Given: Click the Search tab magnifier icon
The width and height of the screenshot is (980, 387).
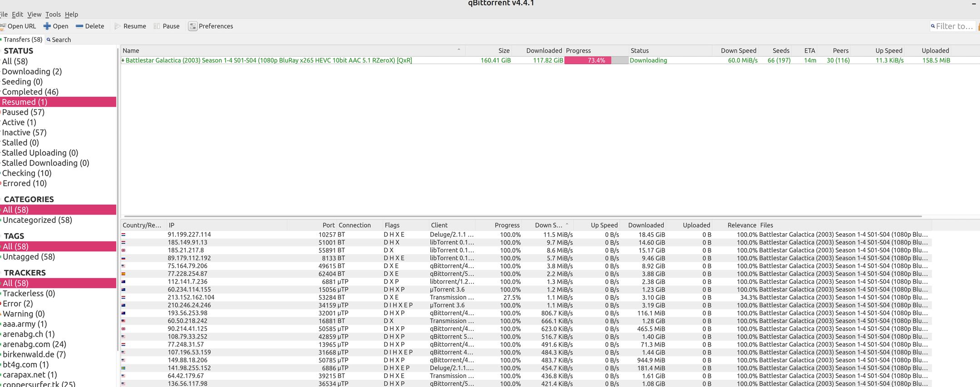Looking at the screenshot, I should tap(49, 40).
